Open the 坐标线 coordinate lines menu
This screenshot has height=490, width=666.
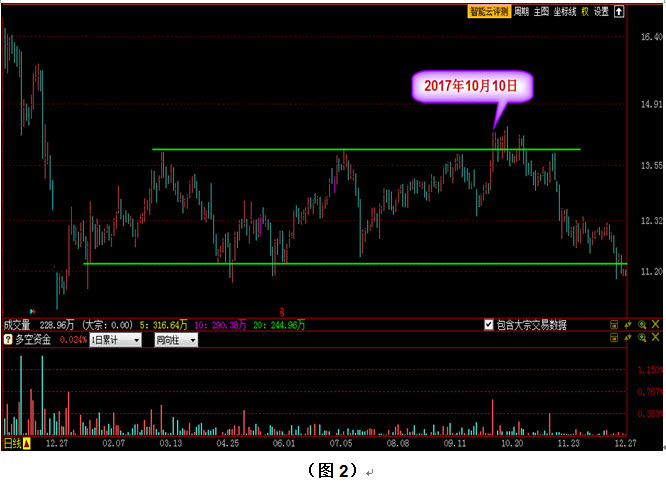coord(567,12)
